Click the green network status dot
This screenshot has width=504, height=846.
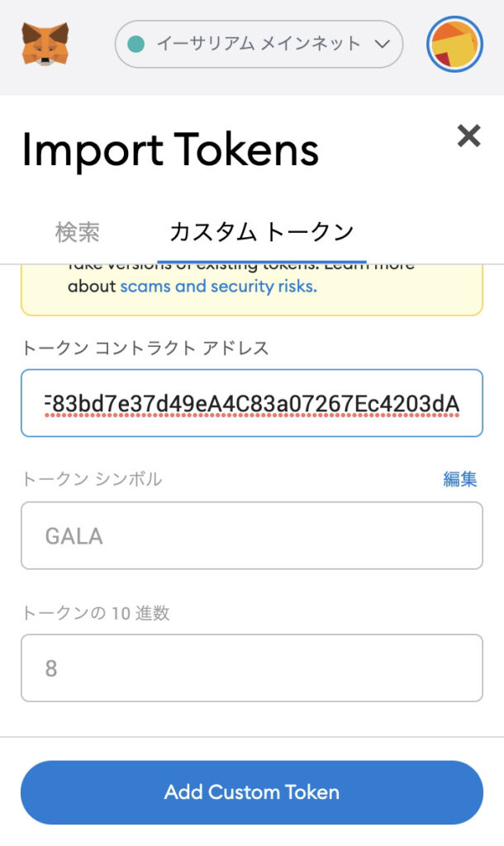136,45
